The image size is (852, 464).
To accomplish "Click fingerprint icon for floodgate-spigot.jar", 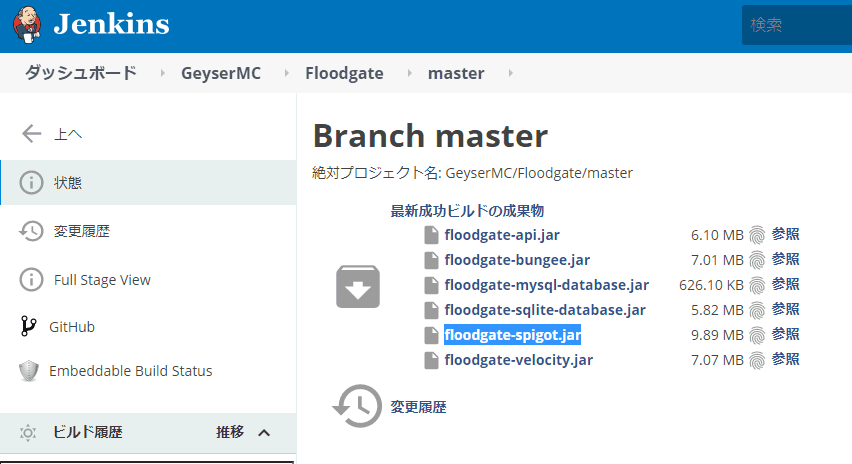I will point(757,335).
